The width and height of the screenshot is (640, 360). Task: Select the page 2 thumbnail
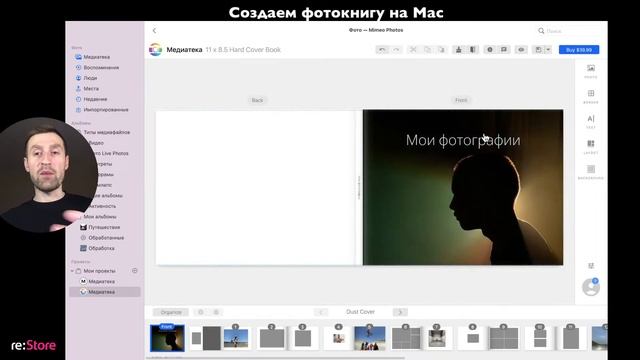click(272, 338)
